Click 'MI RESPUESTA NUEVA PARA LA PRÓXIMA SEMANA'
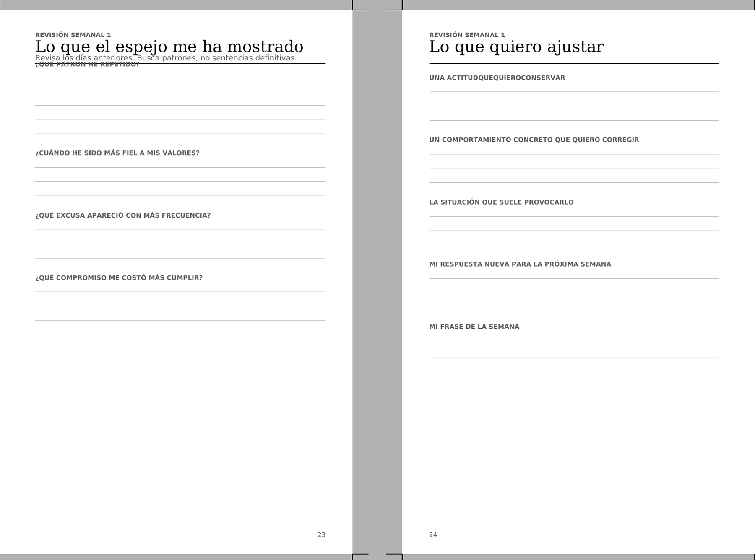 pyautogui.click(x=520, y=264)
